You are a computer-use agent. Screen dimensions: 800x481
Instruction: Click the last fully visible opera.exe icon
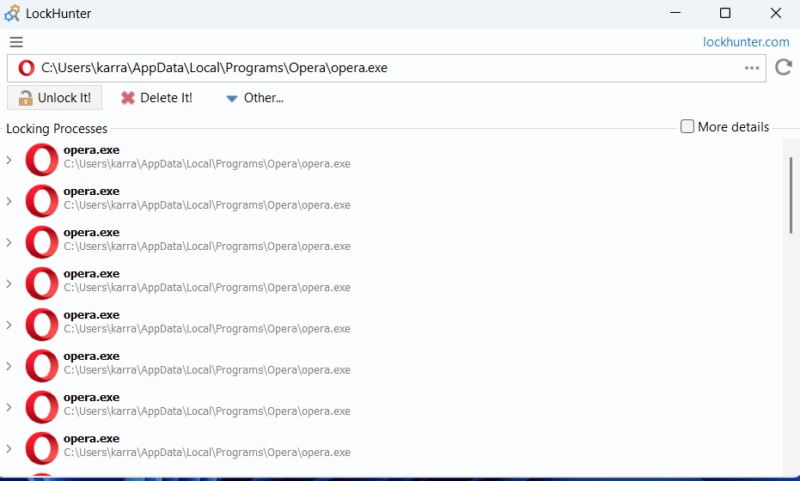click(42, 448)
